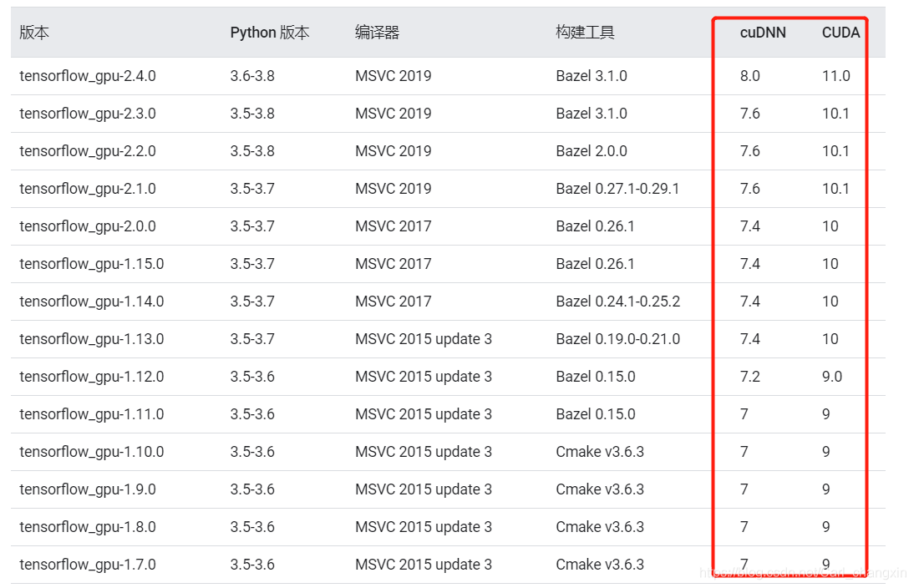
Task: Click the Python 版本 column header
Action: coord(269,33)
